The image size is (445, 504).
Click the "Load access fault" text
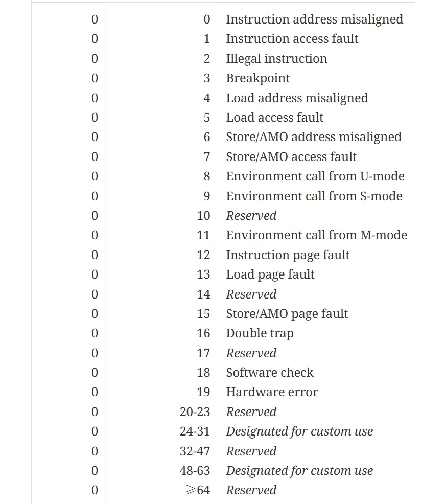pos(274,118)
